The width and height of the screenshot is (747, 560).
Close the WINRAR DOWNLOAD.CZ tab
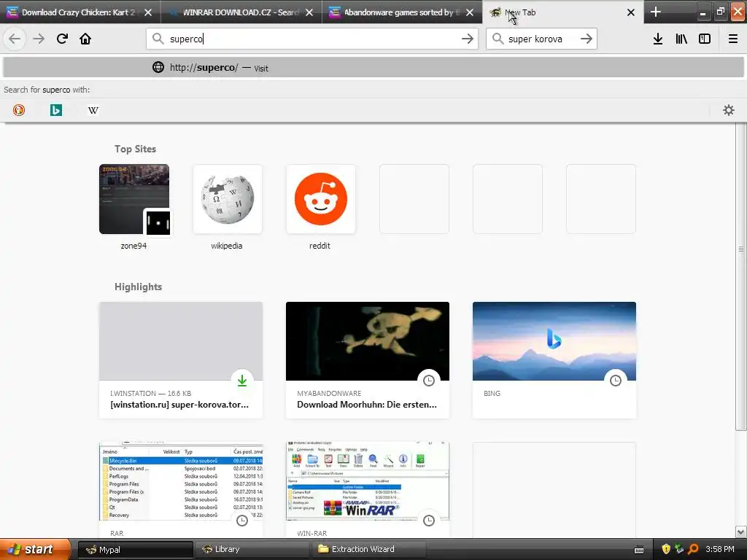(x=309, y=12)
